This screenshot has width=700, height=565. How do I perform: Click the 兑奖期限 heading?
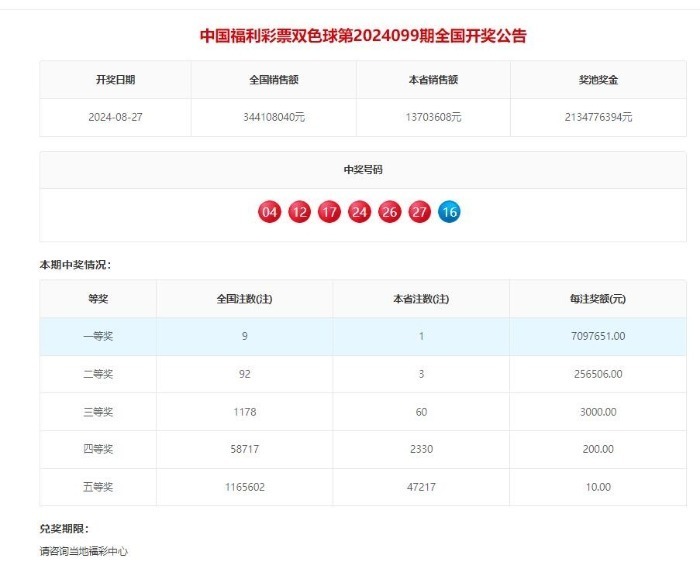click(x=64, y=529)
